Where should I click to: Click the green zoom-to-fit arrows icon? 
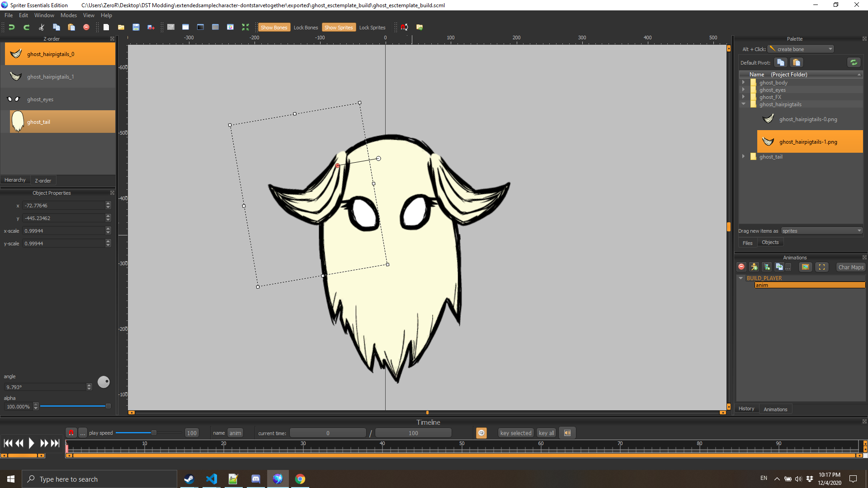point(245,27)
